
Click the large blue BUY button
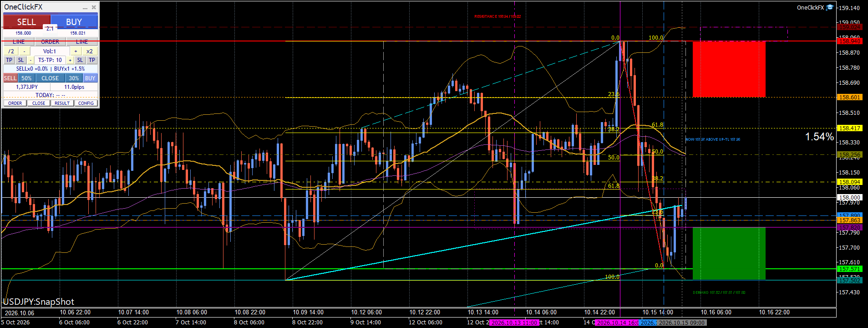74,21
